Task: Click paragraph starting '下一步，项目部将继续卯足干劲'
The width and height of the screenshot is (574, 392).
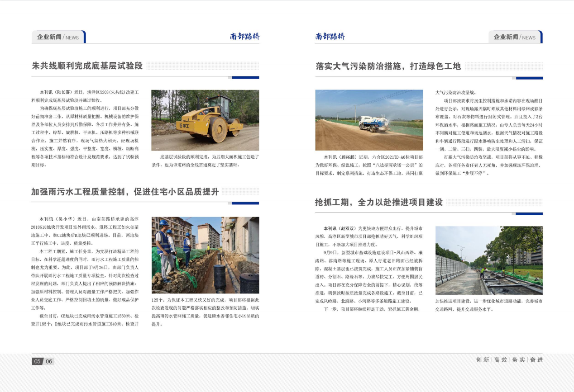Action: (373, 309)
